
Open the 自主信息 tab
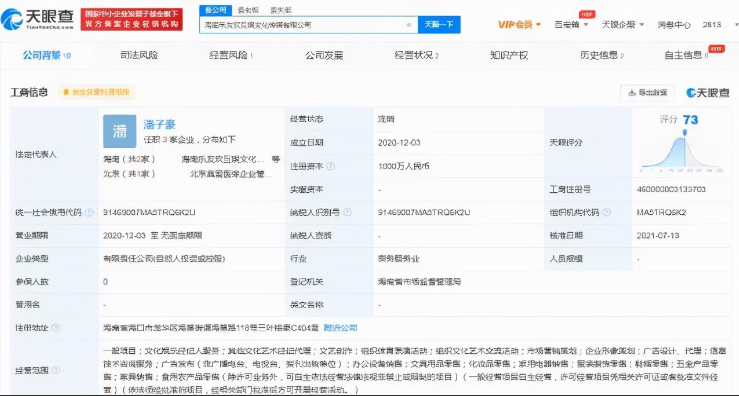coord(686,55)
